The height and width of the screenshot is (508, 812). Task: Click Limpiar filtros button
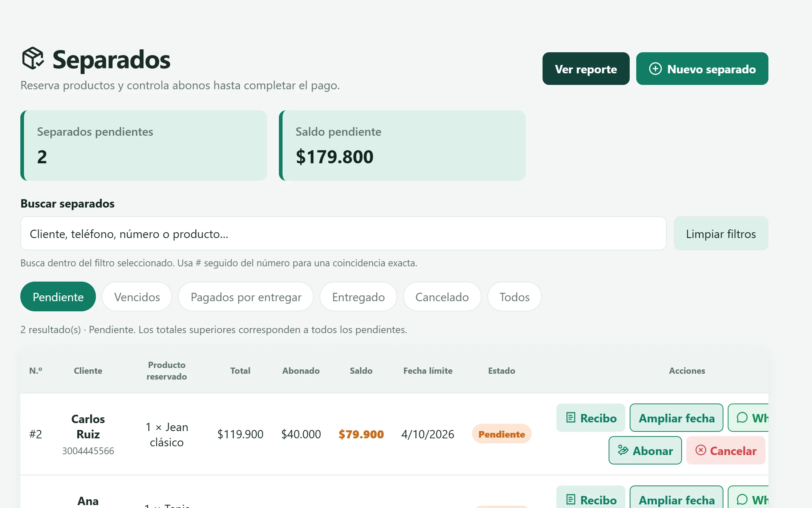coord(721,234)
